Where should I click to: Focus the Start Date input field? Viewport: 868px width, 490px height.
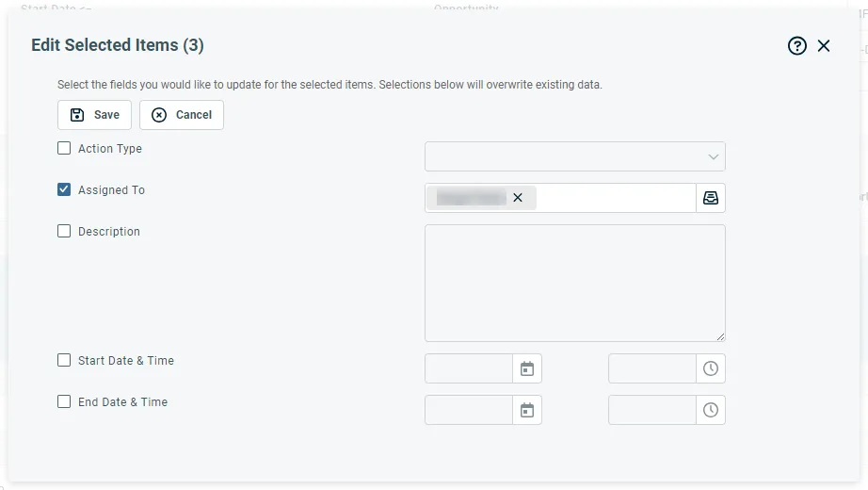pos(469,368)
